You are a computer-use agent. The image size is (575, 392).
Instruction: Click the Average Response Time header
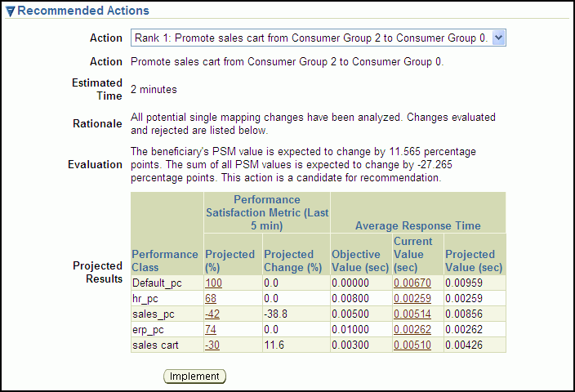coord(417,225)
